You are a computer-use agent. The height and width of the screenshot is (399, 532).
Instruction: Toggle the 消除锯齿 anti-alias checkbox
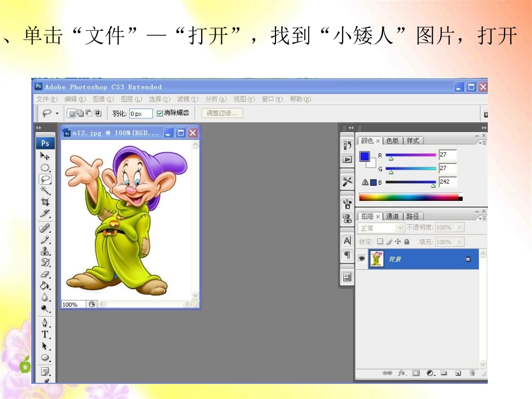(160, 114)
